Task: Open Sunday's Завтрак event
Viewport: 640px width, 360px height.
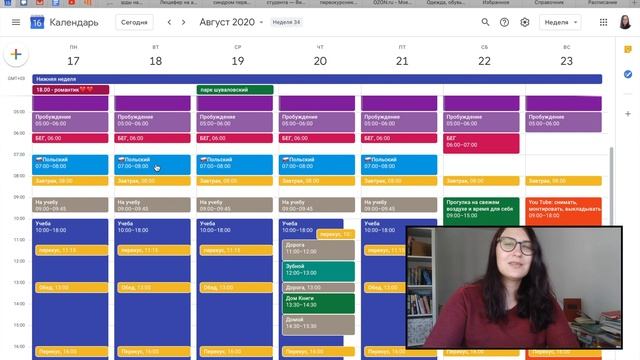Action: point(563,181)
